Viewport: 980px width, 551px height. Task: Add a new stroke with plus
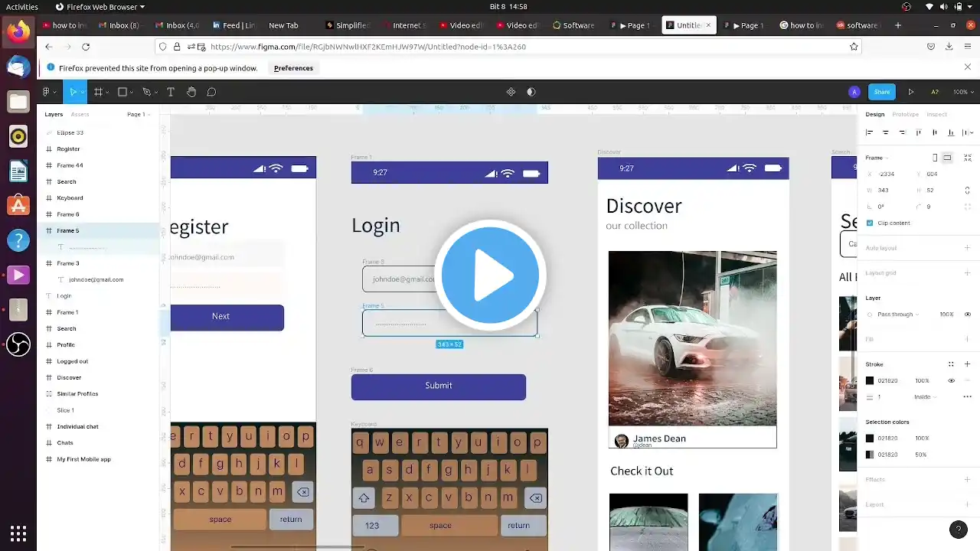pyautogui.click(x=968, y=364)
